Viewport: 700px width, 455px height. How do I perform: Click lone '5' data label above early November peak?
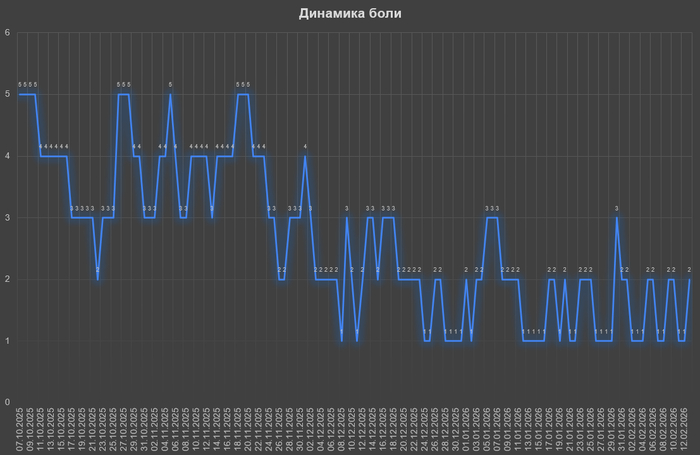click(171, 84)
